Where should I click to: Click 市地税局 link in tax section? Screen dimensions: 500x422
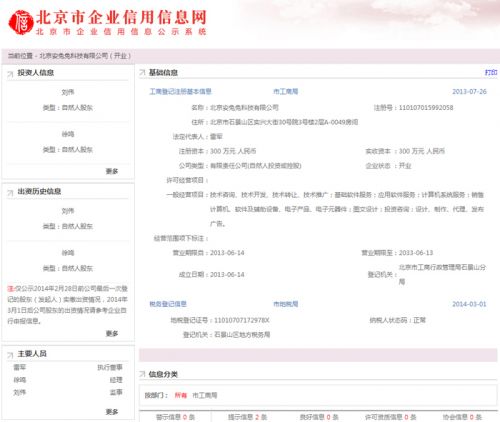point(286,304)
